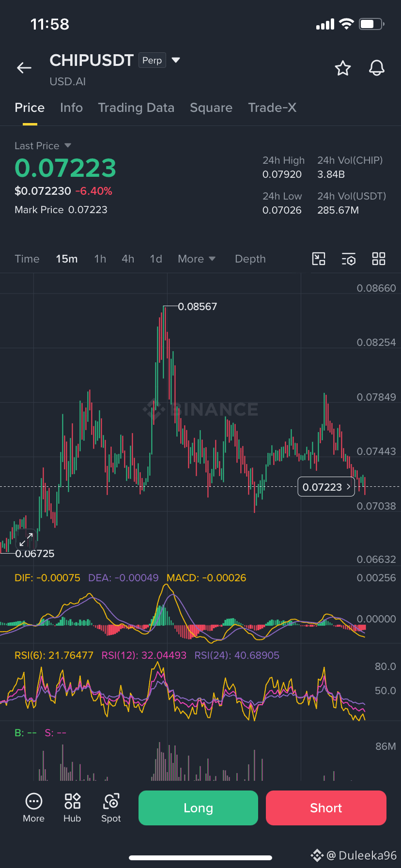The height and width of the screenshot is (868, 401).
Task: Tap the 11:58 status bar clock
Action: point(50,24)
